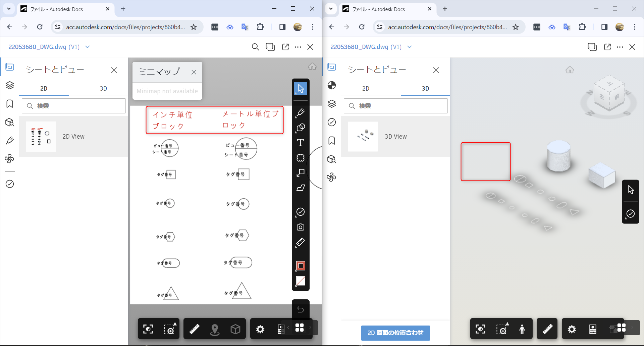The width and height of the screenshot is (644, 346).
Task: Open the Issues panel in right viewer
Action: (x=332, y=122)
